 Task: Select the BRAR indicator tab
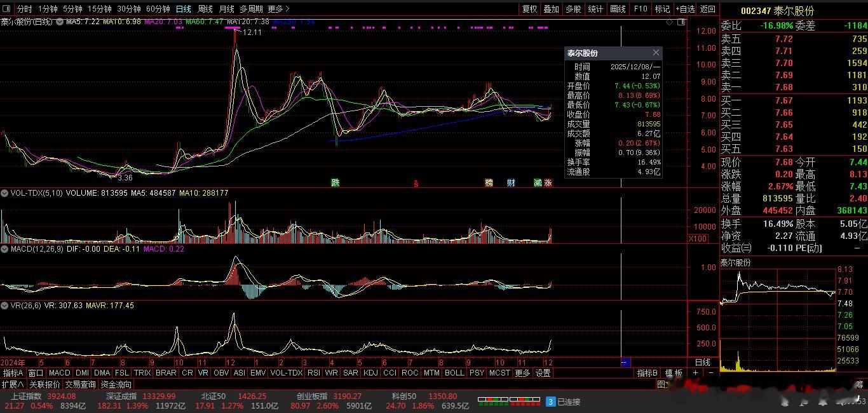tap(166, 373)
